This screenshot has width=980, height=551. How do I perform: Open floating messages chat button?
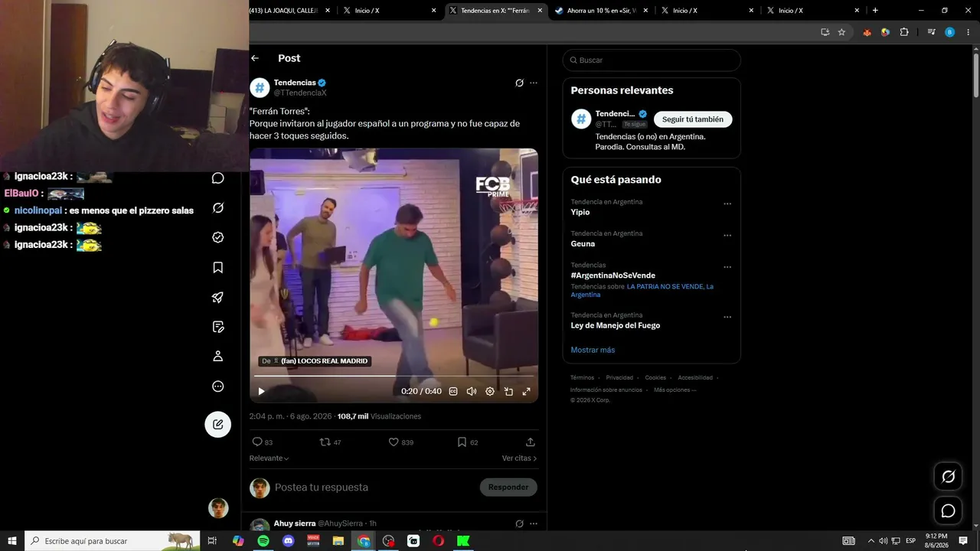(948, 510)
